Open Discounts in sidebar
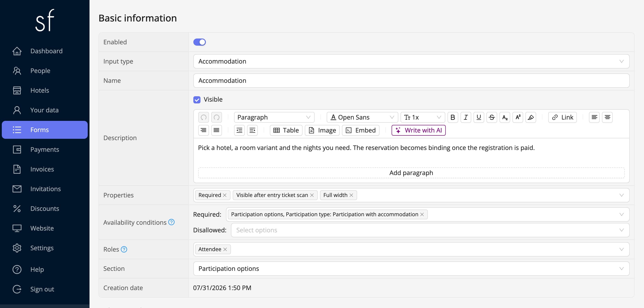Viewport: 644px width, 308px height. (45, 208)
